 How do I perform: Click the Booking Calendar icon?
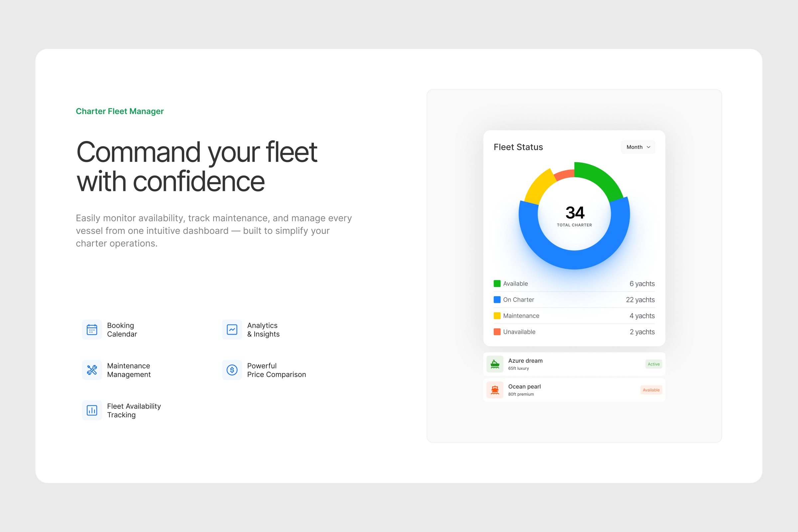click(92, 330)
